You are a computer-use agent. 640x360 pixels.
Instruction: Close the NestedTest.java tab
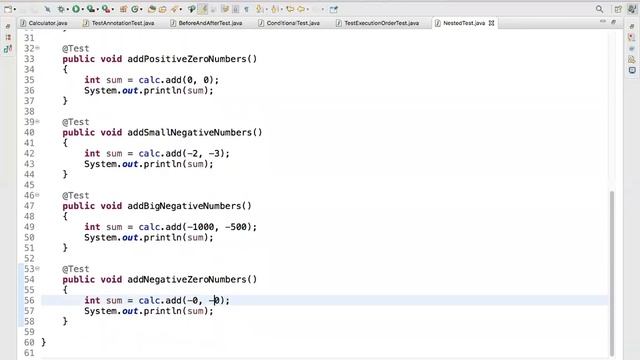tap(491, 23)
